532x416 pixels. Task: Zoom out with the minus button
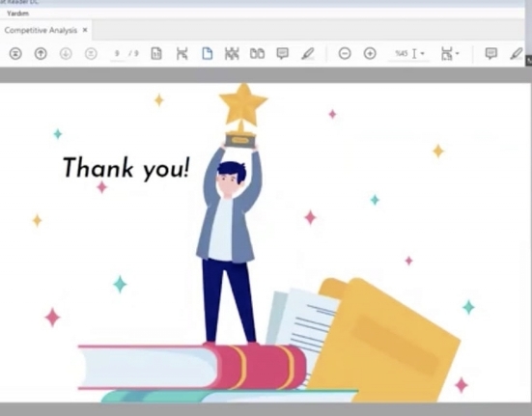click(345, 53)
